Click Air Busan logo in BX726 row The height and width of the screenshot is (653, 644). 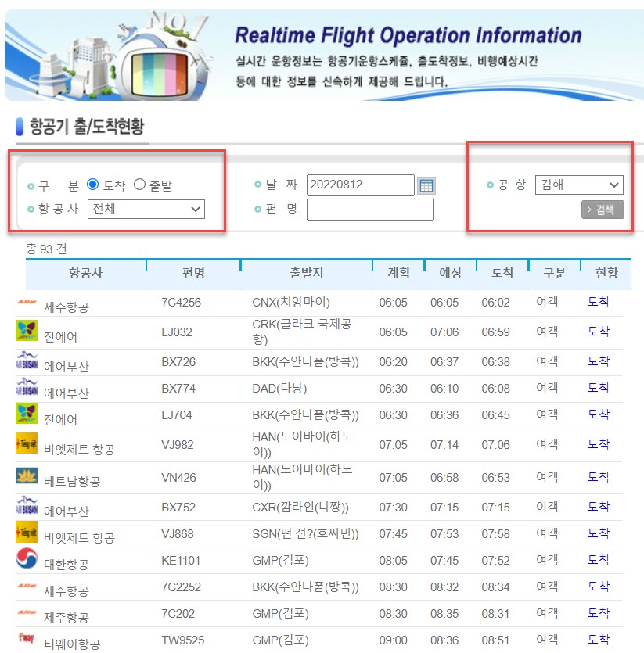(27, 361)
